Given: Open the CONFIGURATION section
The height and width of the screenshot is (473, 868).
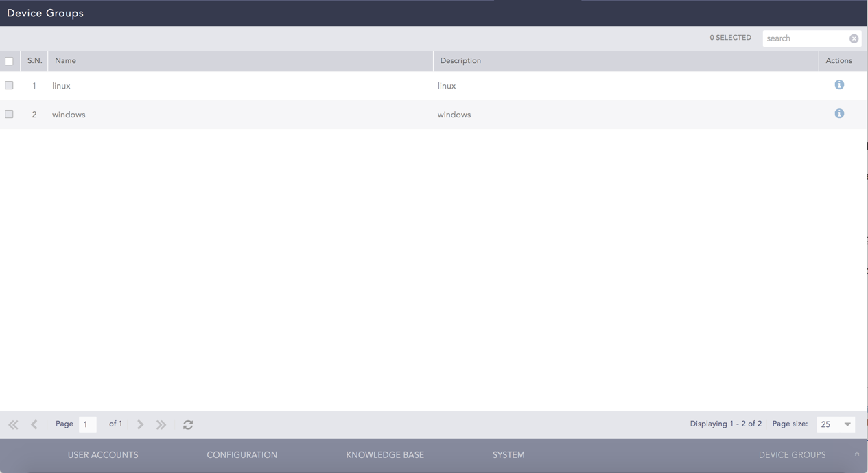Looking at the screenshot, I should tap(242, 454).
